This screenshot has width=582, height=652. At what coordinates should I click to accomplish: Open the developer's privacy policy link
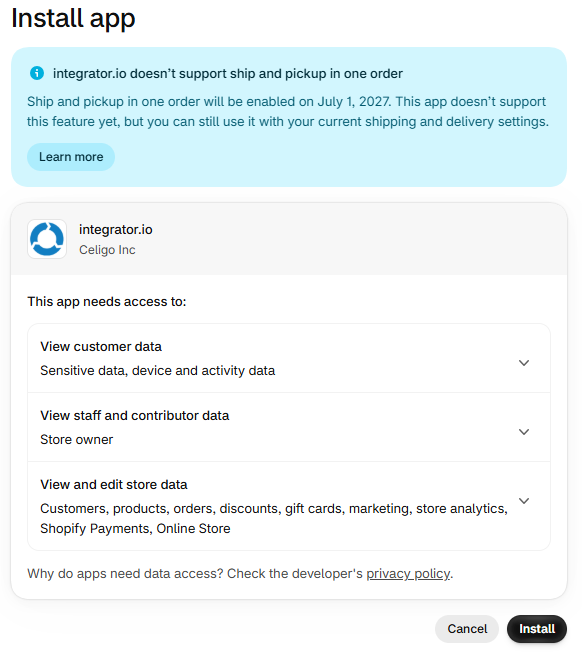click(x=408, y=574)
